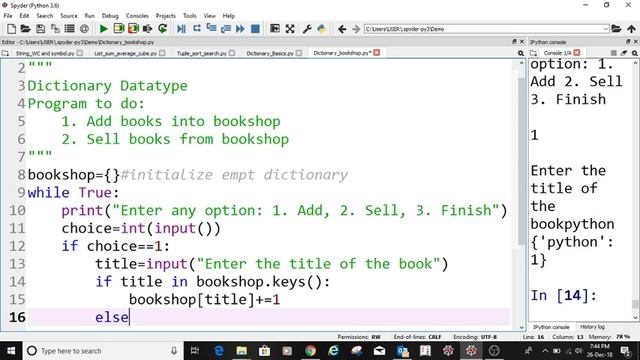This screenshot has height=360, width=640.
Task: Click the editor vertical scrollbar
Action: pyautogui.click(x=521, y=161)
